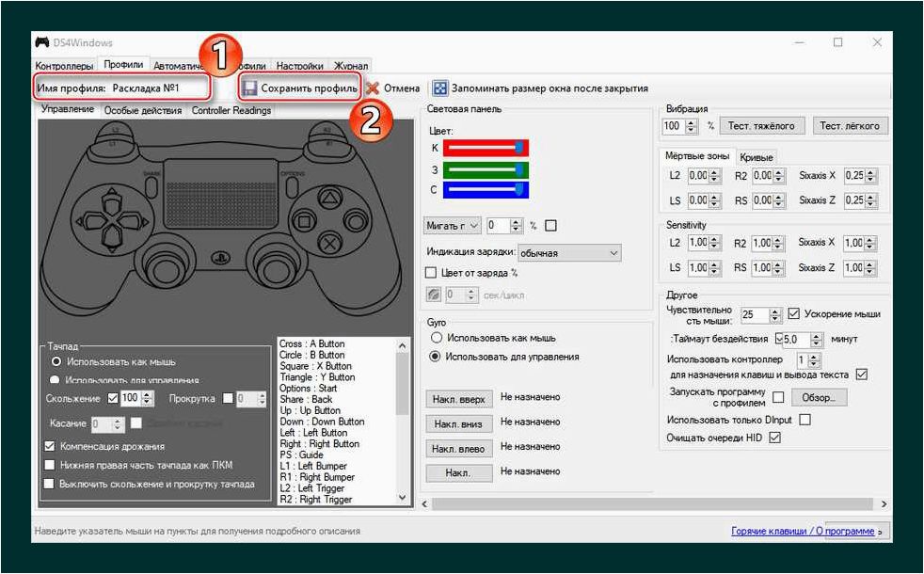Click the Share button on controller image
Screen dimensions: 924x574
(x=151, y=187)
